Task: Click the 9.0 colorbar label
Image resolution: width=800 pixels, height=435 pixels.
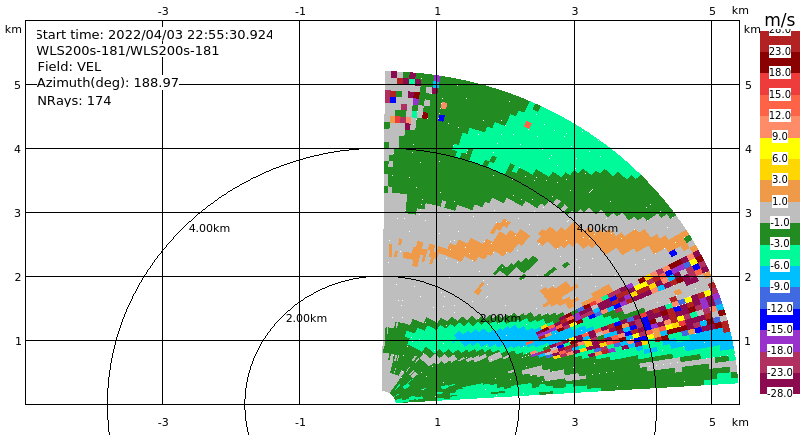Action: click(x=780, y=137)
